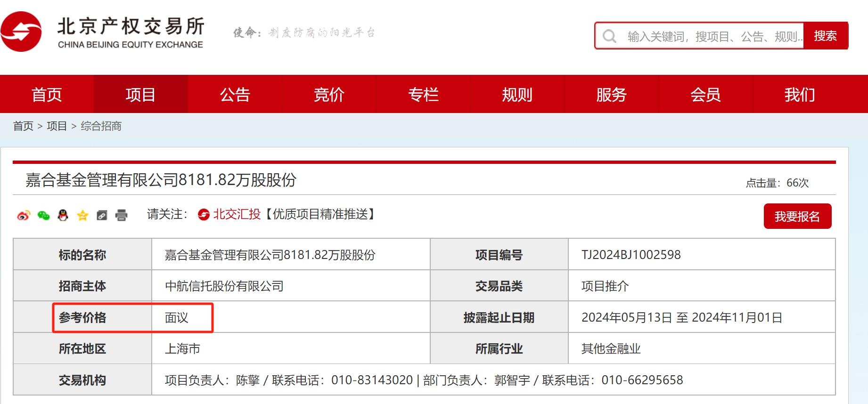
Task: Click the Beijing Equity Exchange logo
Action: (102, 32)
